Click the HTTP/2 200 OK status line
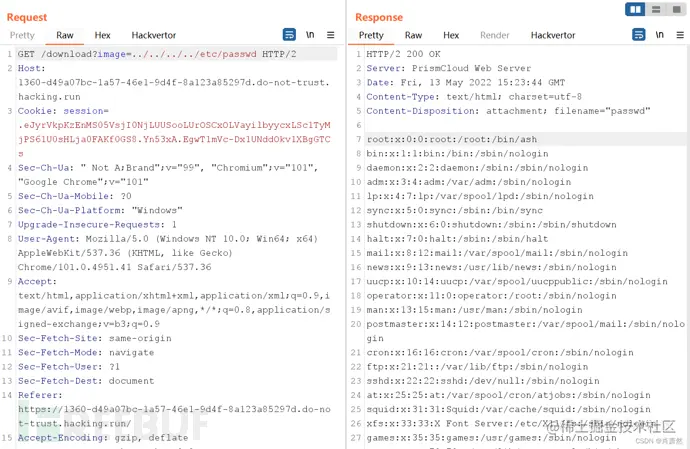The width and height of the screenshot is (690, 449). tap(404, 54)
